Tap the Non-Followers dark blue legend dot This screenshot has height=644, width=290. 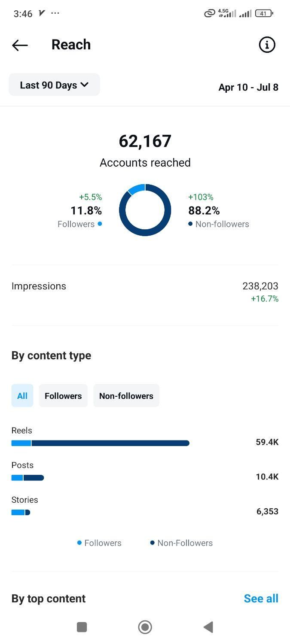[x=152, y=543]
